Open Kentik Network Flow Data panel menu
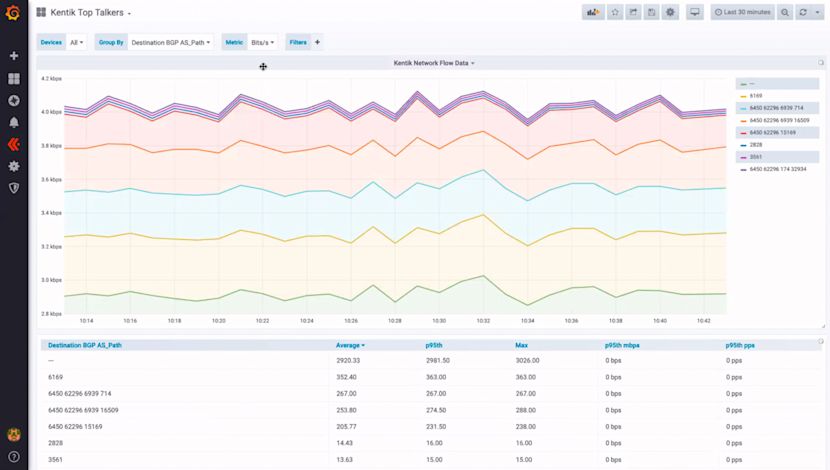This screenshot has width=830, height=470. (x=434, y=63)
